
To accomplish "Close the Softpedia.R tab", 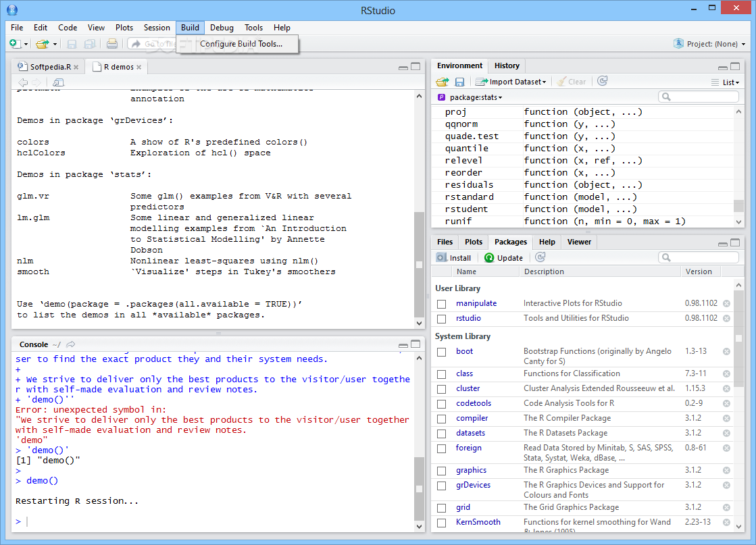I will pos(76,68).
